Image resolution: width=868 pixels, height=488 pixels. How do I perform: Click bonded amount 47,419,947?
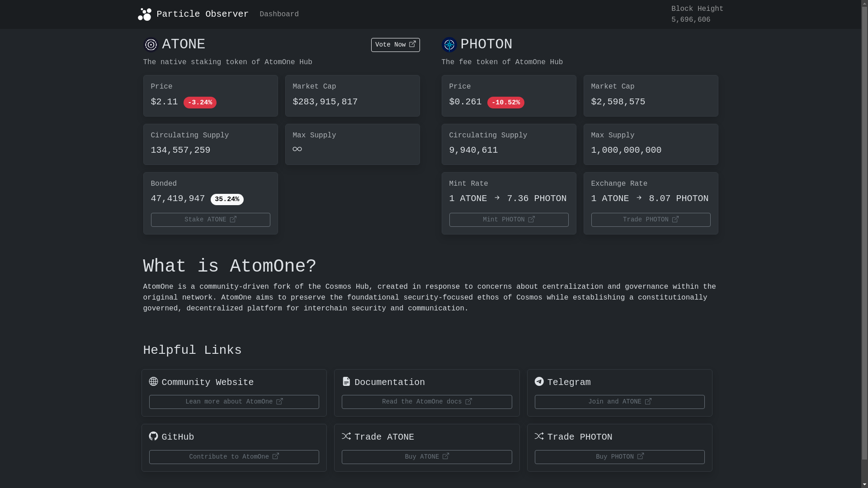click(178, 198)
